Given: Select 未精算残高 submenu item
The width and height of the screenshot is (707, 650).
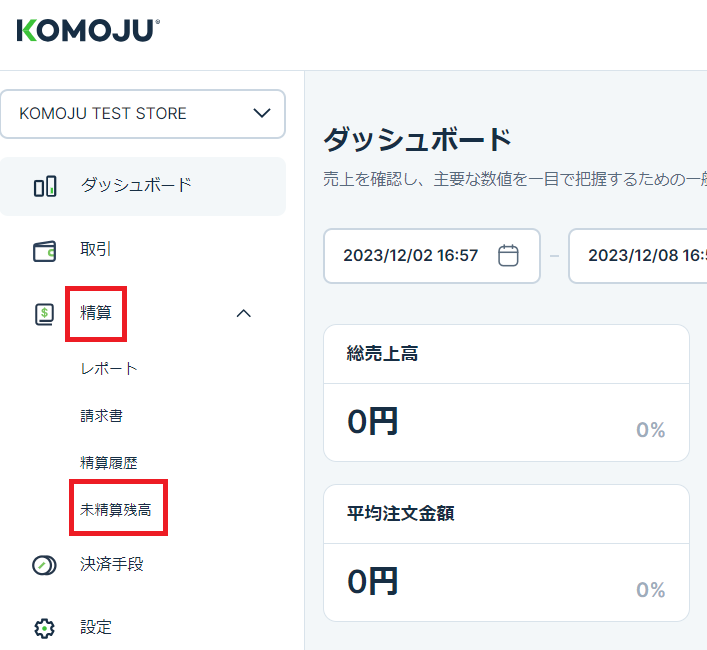Looking at the screenshot, I should (x=116, y=509).
